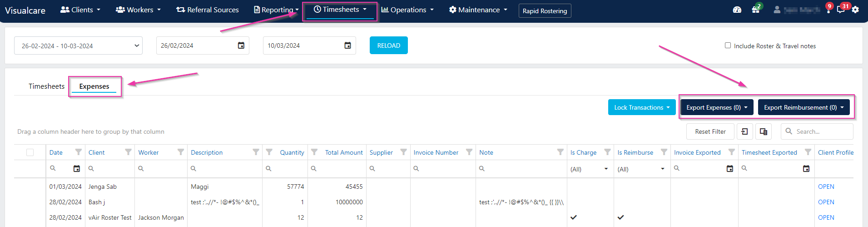Screen dimensions: 868x227
Task: Select the 10000000 total amount cell
Action: click(337, 202)
